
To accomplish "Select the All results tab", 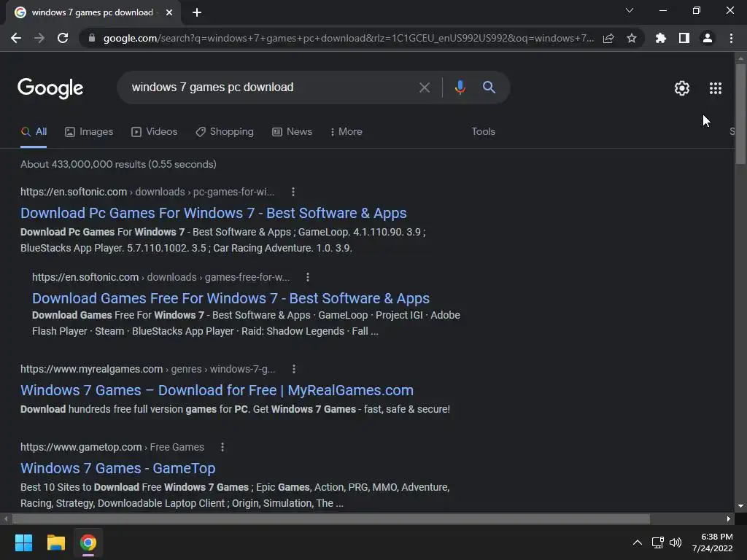I will coord(34,132).
